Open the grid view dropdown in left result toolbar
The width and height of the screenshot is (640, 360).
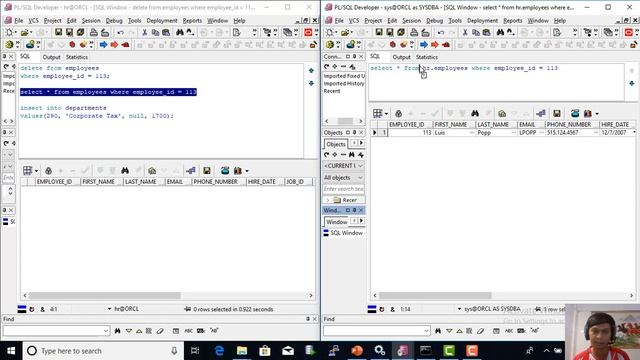pos(36,171)
